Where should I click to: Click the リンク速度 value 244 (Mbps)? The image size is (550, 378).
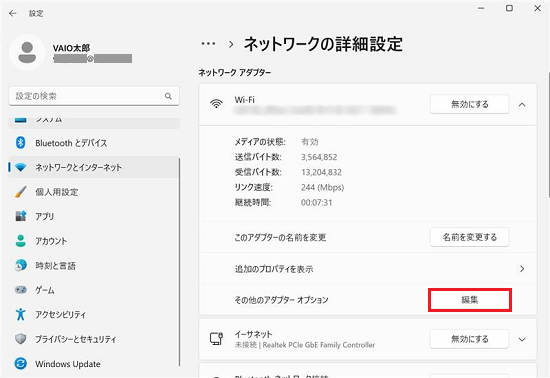[322, 187]
